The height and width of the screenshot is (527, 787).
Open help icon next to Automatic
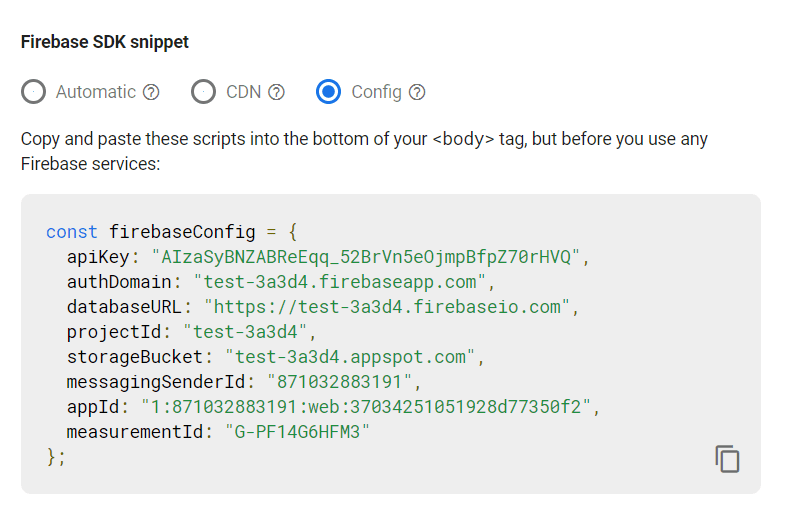pos(151,92)
